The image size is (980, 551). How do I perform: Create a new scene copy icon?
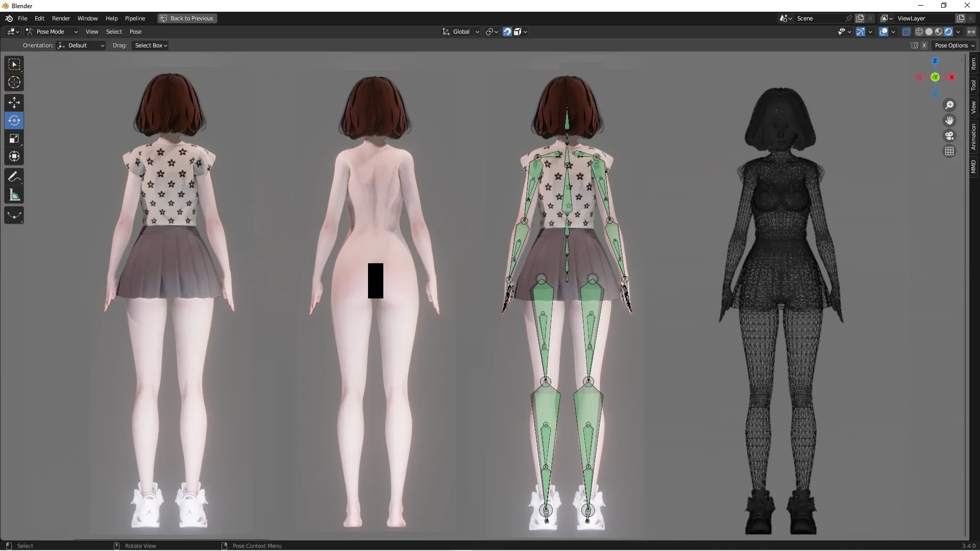click(860, 18)
